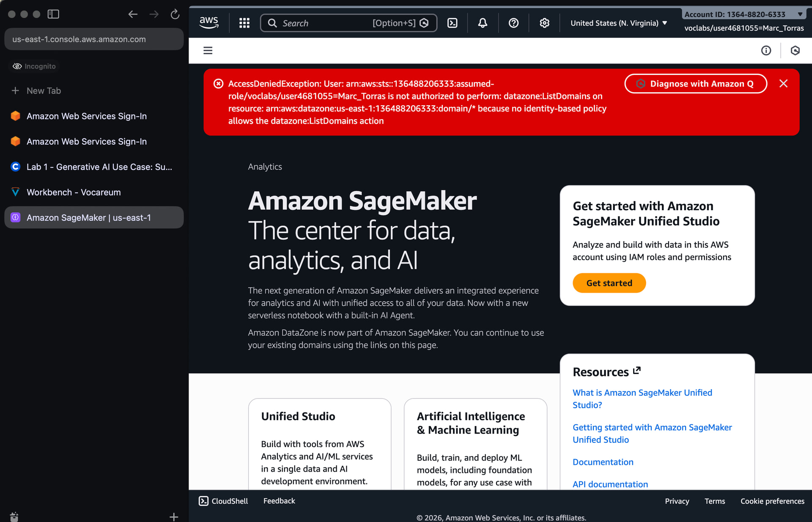Expand the Account ID dropdown

click(800, 14)
